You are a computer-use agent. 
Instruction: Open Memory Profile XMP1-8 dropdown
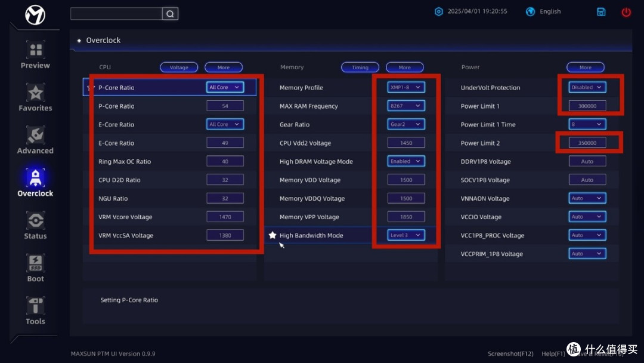tap(406, 87)
